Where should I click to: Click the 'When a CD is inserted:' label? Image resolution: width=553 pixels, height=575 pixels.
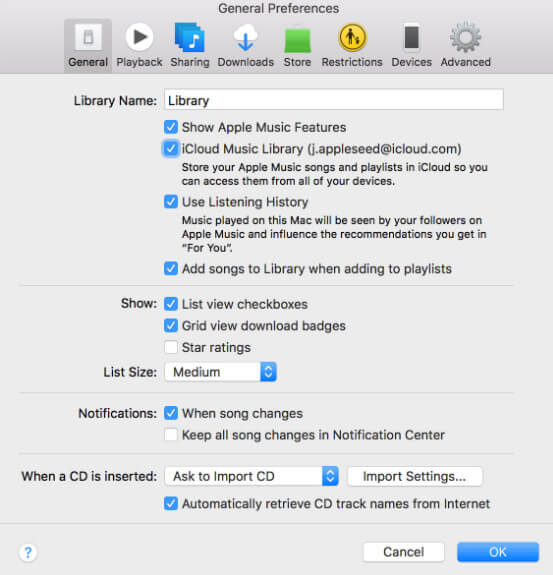coord(89,476)
